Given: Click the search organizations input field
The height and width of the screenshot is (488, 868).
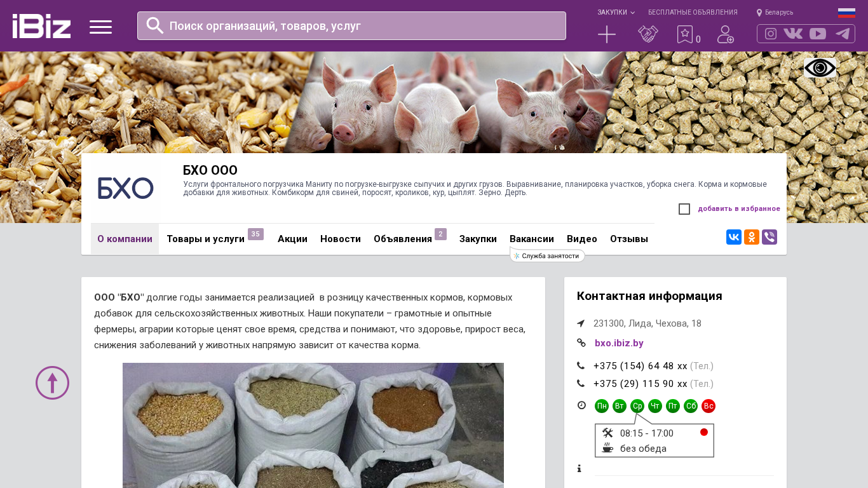Looking at the screenshot, I should pos(351,26).
